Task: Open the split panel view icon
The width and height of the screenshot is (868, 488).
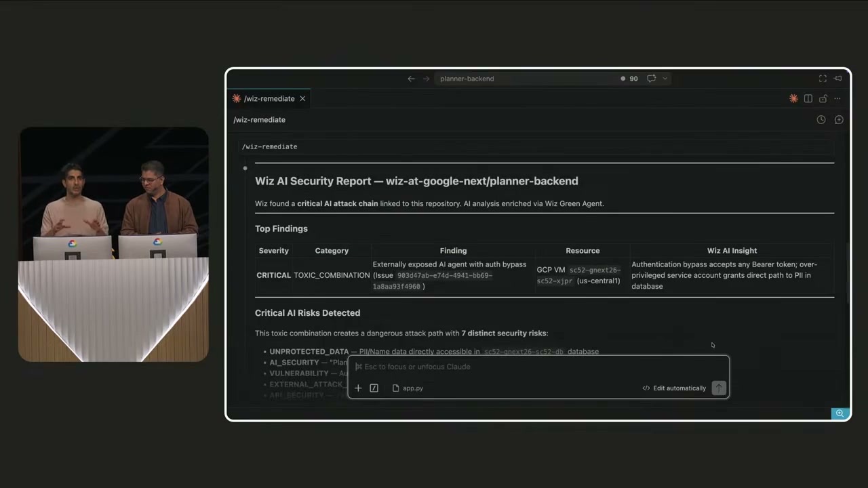Action: pos(808,98)
